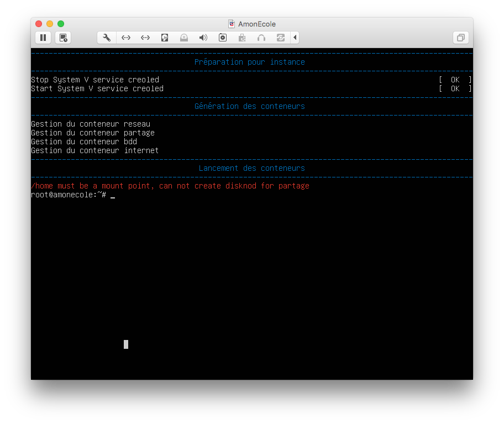The width and height of the screenshot is (504, 424).
Task: Click the root@amonecole terminal prompt
Action: (x=68, y=195)
